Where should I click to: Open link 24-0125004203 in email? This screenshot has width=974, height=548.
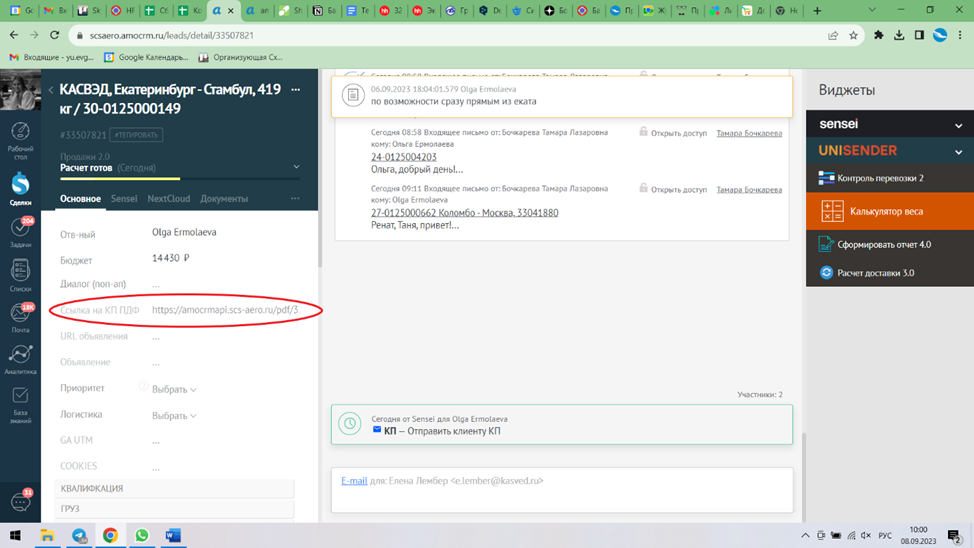coord(403,157)
